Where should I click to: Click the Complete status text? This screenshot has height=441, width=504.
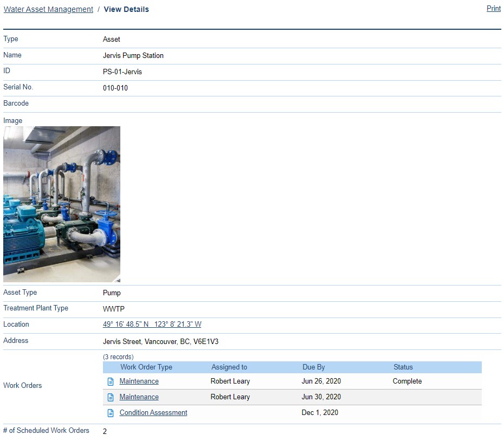[407, 381]
